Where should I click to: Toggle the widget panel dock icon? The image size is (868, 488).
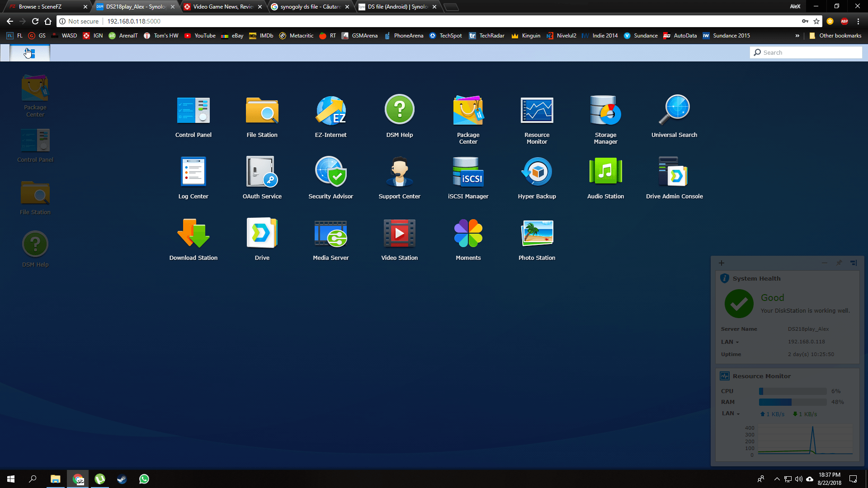pyautogui.click(x=854, y=263)
